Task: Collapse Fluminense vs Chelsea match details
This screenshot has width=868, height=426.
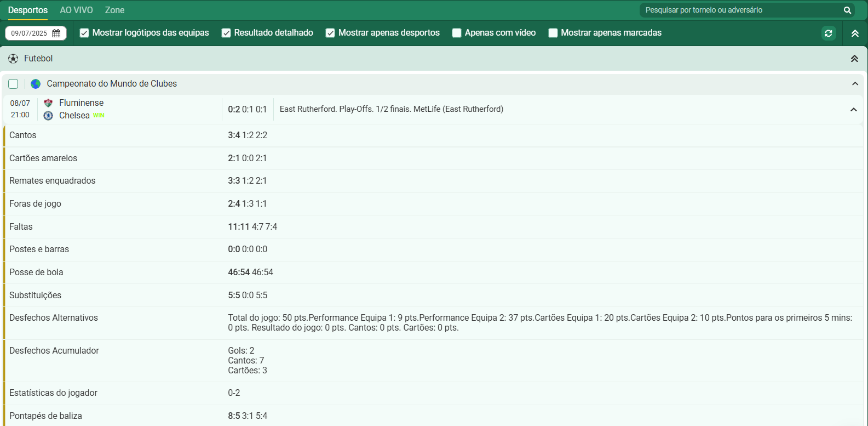Action: [853, 110]
